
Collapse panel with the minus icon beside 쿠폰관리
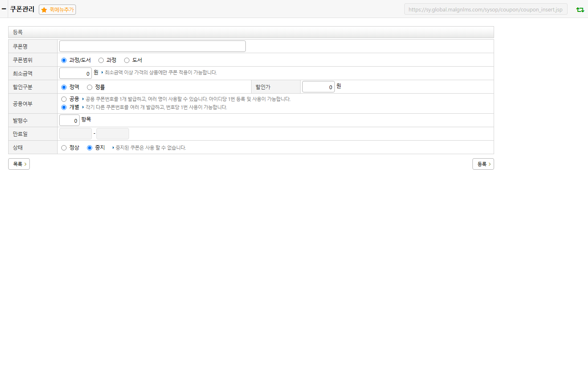coord(4,9)
